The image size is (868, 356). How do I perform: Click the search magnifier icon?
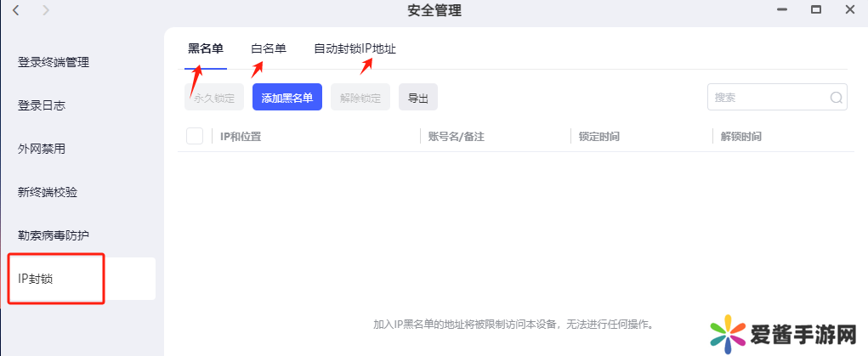click(836, 98)
